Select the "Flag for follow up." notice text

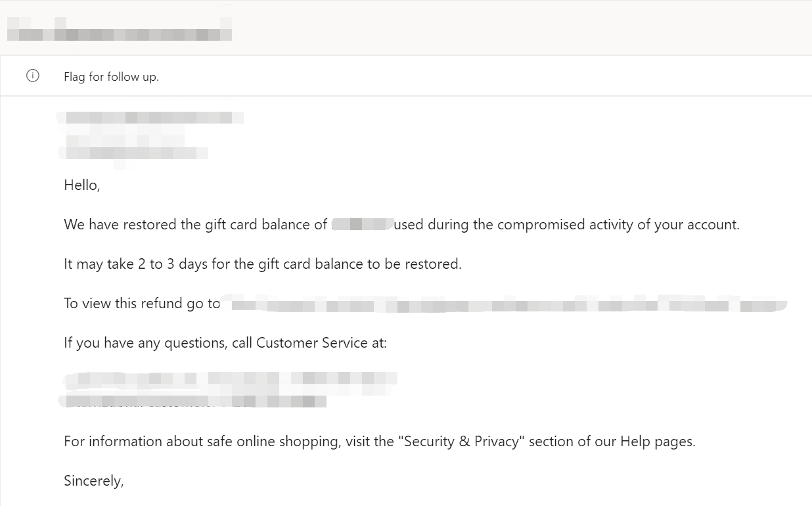pyautogui.click(x=111, y=77)
